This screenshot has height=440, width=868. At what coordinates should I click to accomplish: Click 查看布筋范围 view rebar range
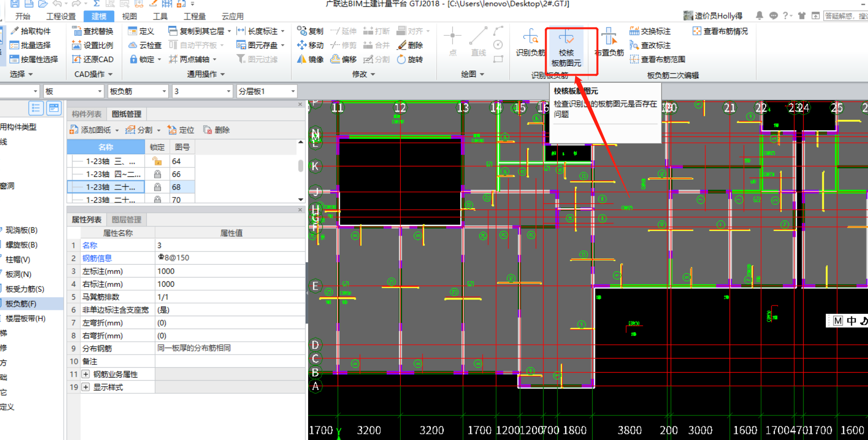[658, 59]
